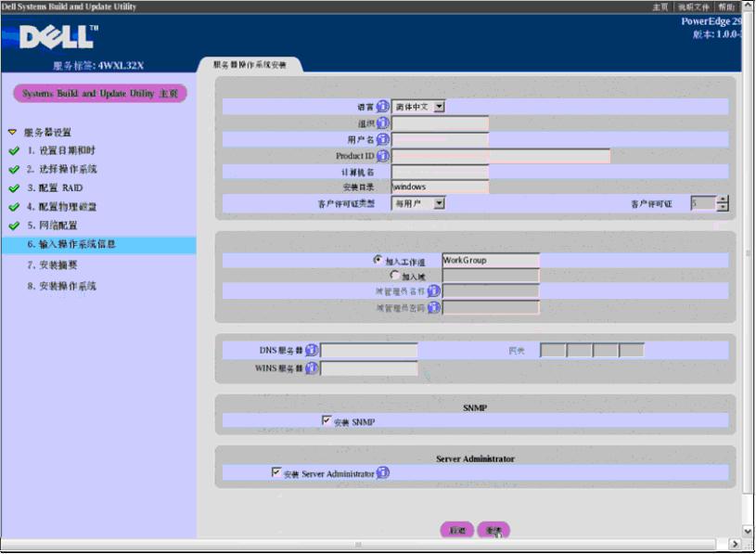The height and width of the screenshot is (554, 756).
Task: Go to step 7 安装摘要
Action: click(52, 264)
